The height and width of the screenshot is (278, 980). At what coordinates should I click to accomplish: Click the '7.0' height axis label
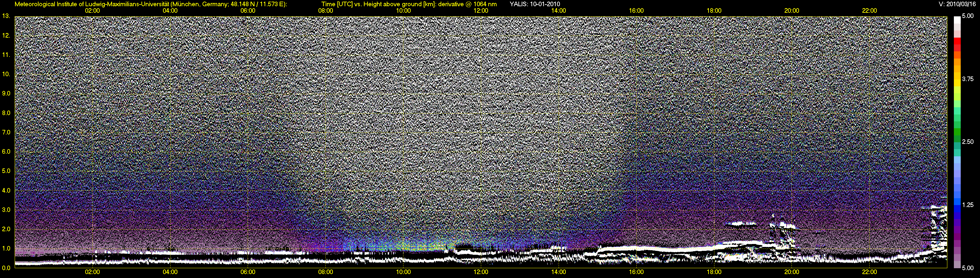6,132
